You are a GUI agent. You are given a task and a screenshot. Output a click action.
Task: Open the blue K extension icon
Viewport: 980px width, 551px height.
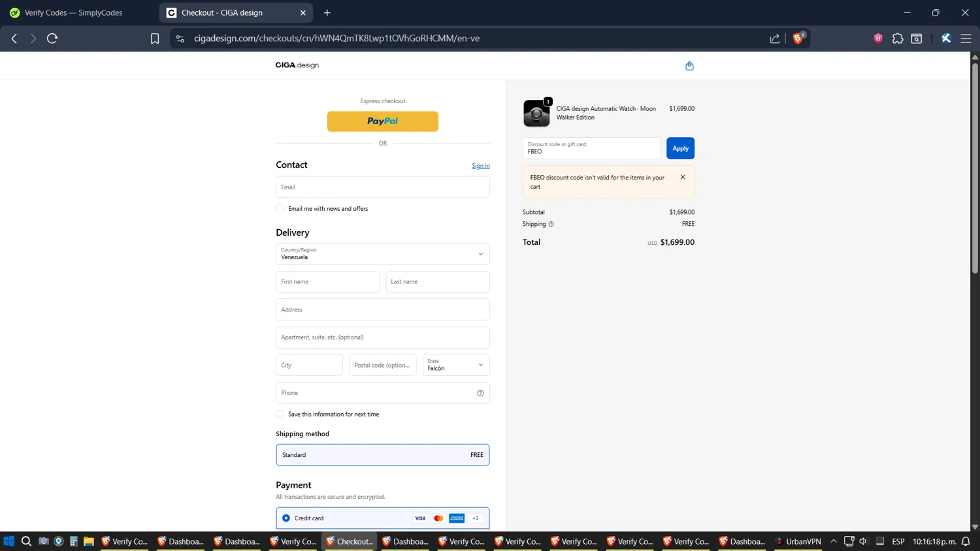946,39
